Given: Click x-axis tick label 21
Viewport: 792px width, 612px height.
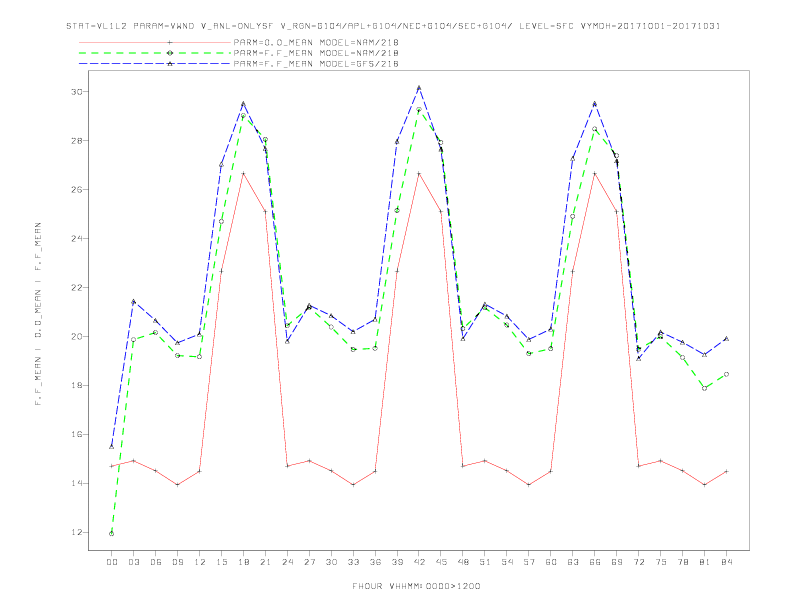Looking at the screenshot, I should [x=265, y=562].
